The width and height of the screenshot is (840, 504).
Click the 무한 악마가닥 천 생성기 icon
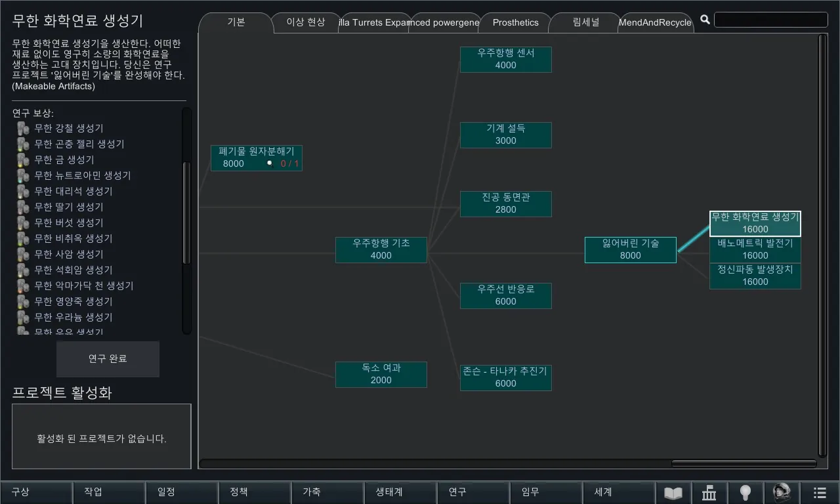(x=23, y=285)
